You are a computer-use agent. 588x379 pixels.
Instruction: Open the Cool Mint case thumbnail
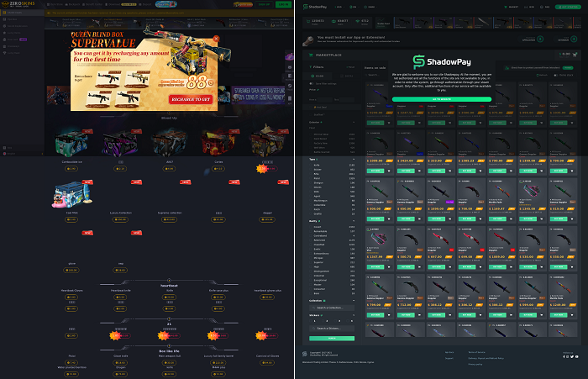[x=72, y=194]
